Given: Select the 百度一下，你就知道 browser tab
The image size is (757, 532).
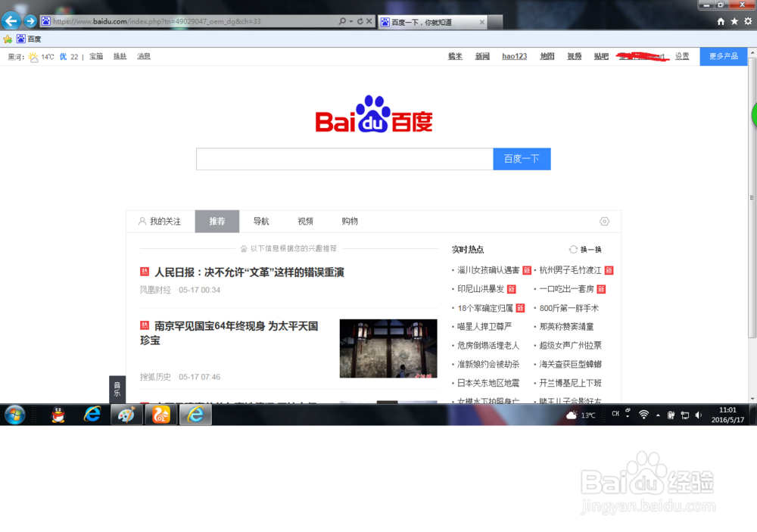Looking at the screenshot, I should pos(432,22).
